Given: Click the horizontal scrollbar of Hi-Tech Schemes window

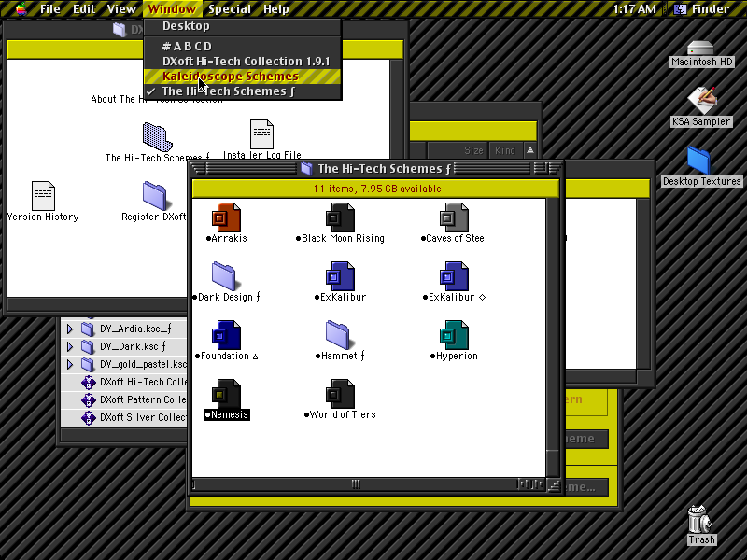Looking at the screenshot, I should click(369, 484).
